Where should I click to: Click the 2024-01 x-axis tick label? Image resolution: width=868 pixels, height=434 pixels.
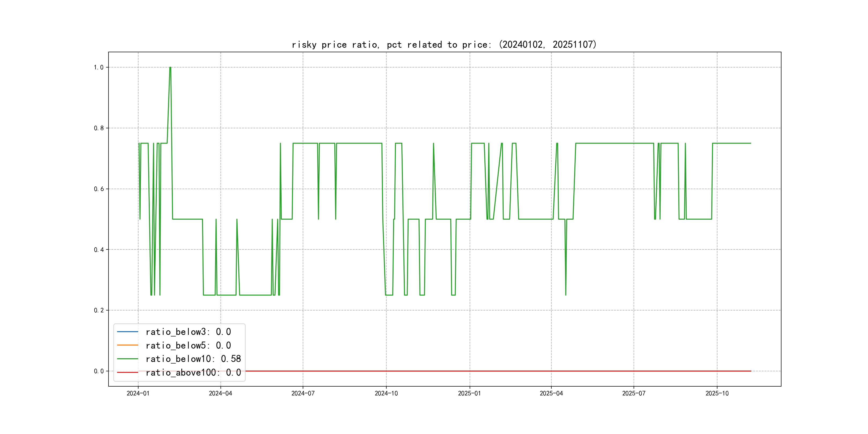click(138, 394)
